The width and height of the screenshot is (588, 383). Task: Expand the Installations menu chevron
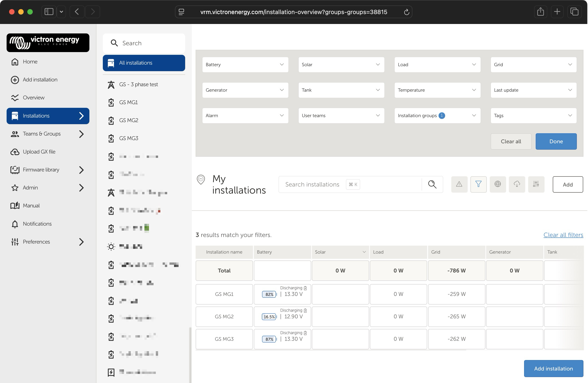[x=81, y=116]
